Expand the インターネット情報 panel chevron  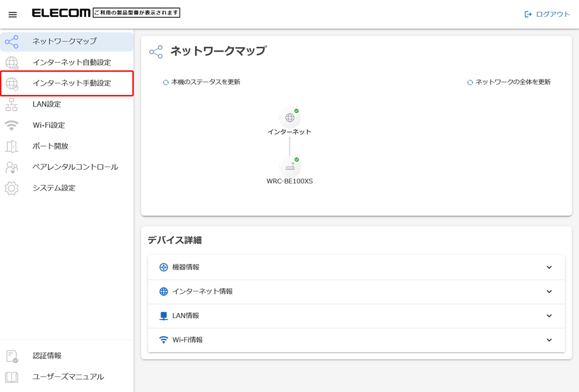click(549, 292)
